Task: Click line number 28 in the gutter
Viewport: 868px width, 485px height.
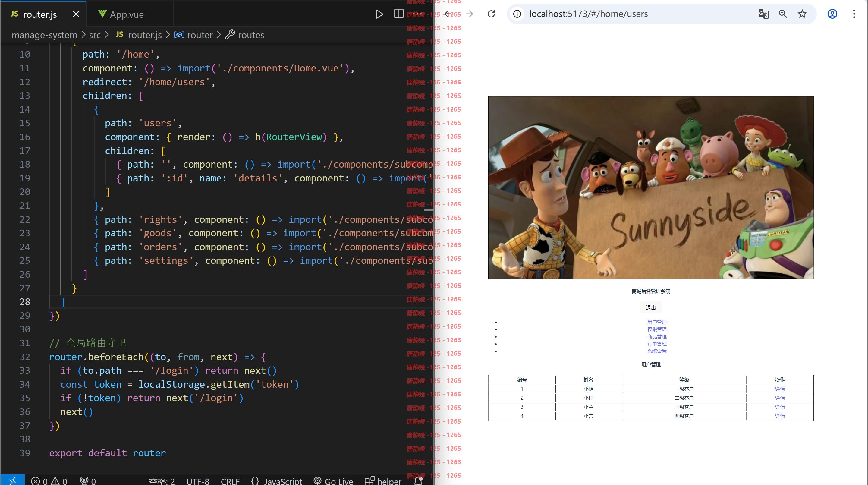Action: click(25, 302)
